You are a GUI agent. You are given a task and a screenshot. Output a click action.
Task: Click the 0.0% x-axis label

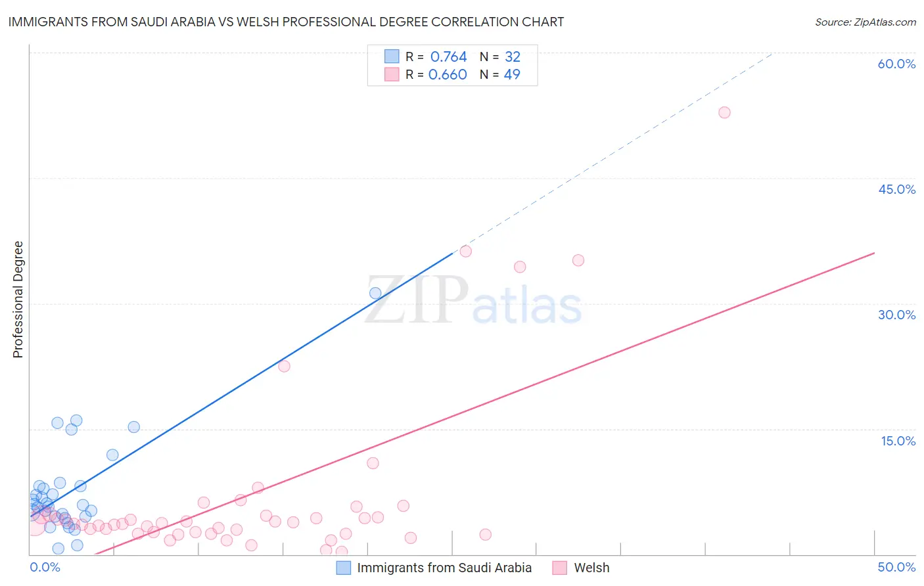[45, 567]
